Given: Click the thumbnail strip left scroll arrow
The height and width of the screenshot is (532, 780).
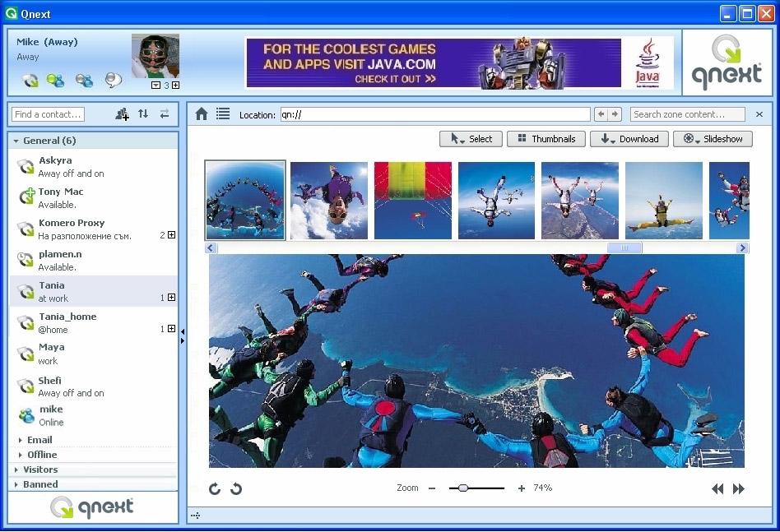Looking at the screenshot, I should coord(211,247).
